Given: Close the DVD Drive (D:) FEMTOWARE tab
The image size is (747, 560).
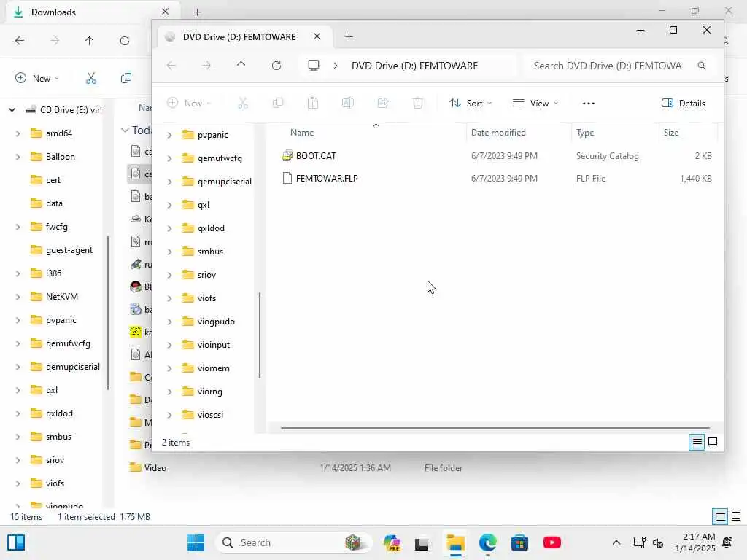Looking at the screenshot, I should coord(317,36).
